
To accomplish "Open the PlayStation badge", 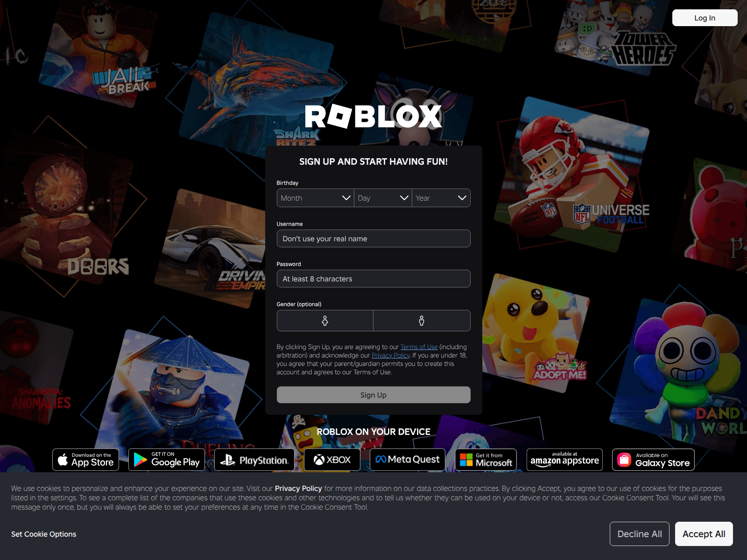I will [254, 460].
